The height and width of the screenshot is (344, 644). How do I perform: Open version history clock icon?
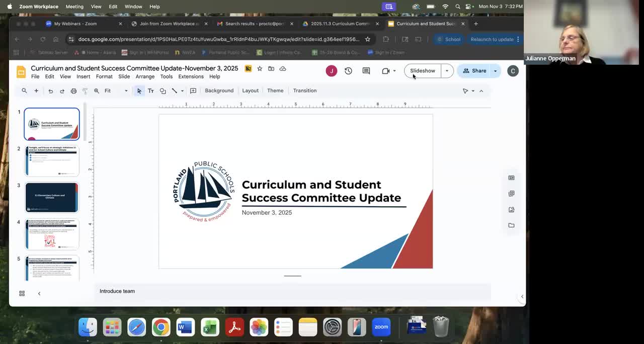(348, 70)
